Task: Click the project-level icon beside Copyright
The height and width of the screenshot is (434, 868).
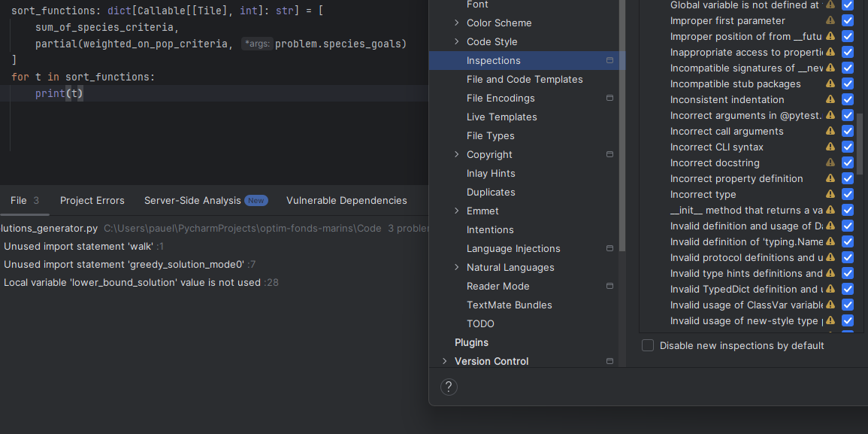Action: (609, 155)
